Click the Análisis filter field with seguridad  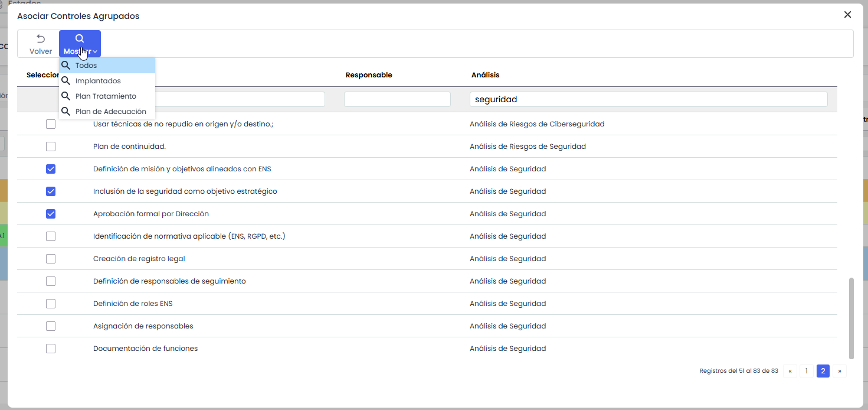(648, 99)
